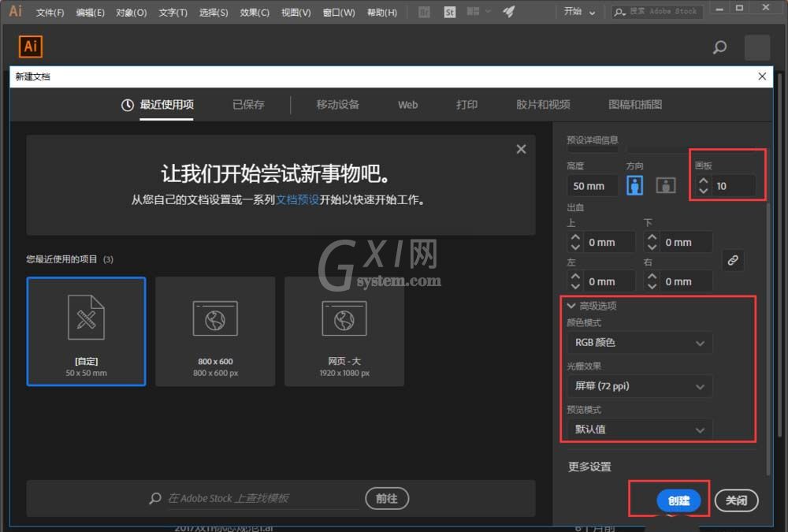Screen dimensions: 788x532
Task: Click the 创建 create button
Action: tap(678, 500)
